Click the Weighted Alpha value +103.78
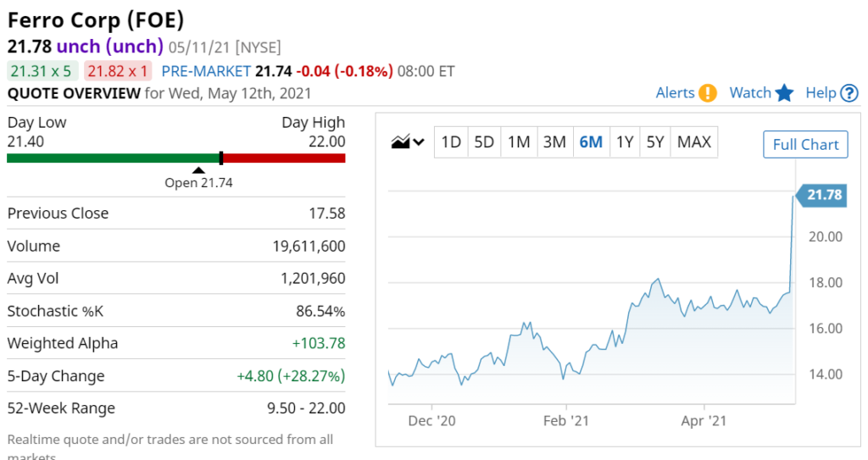Viewport: 868px width, 460px height. point(319,344)
